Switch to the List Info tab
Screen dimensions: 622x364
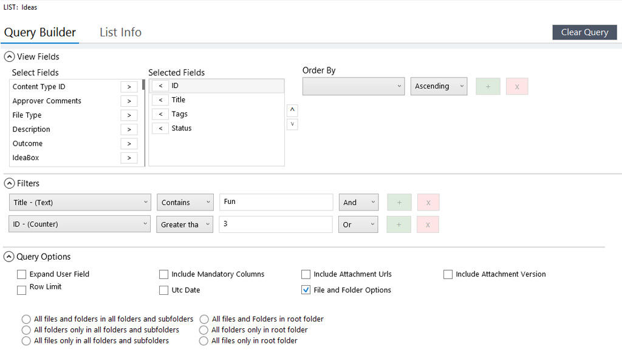(121, 32)
